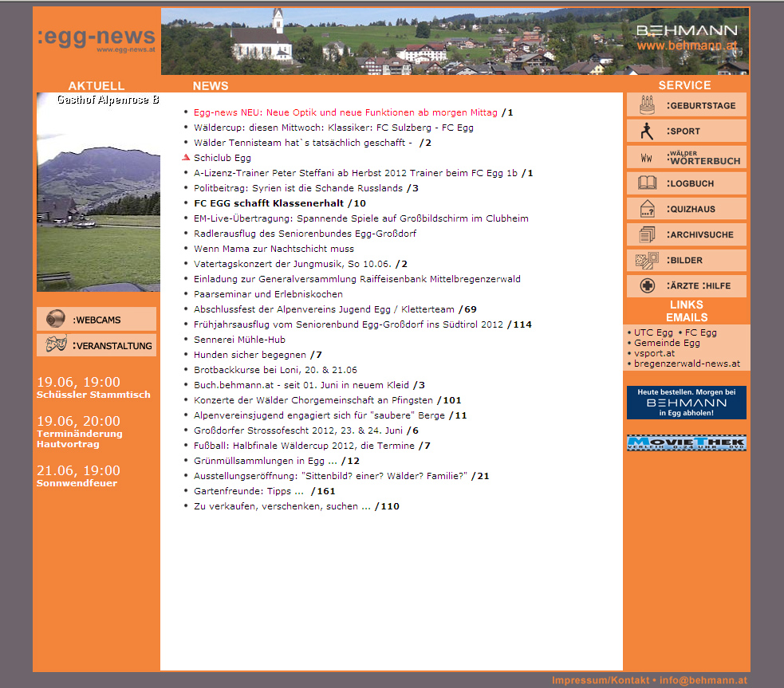Open the Wäldercup FC Sulzberg - FC Egg article

(333, 128)
